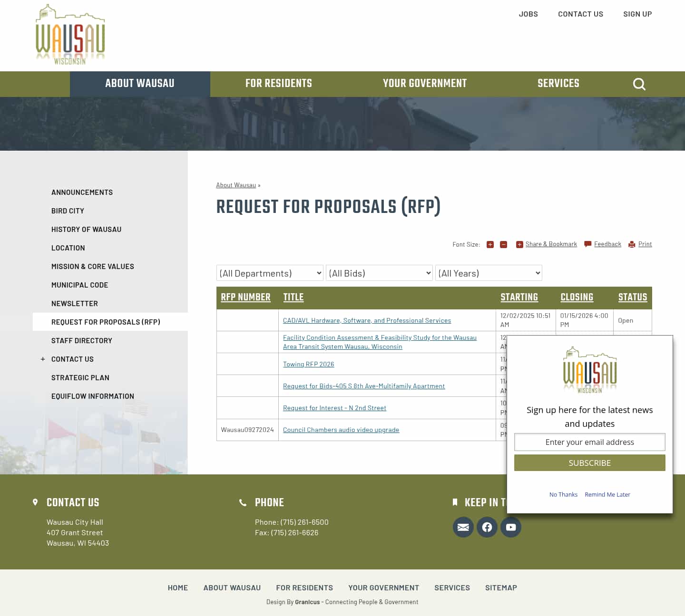Open the Your Government menu
Image resolution: width=685 pixels, height=616 pixels.
pos(424,84)
